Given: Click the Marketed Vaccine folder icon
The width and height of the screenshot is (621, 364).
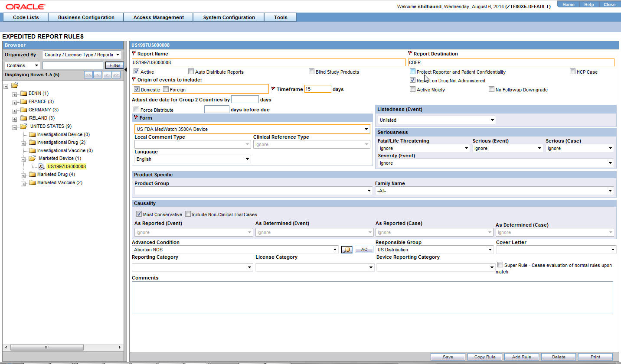Looking at the screenshot, I should point(32,183).
